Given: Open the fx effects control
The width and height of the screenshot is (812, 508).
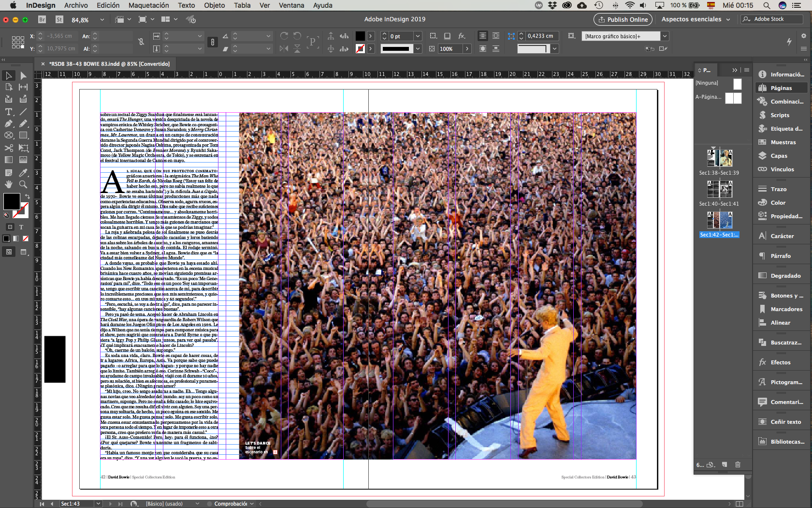Looking at the screenshot, I should (x=462, y=36).
